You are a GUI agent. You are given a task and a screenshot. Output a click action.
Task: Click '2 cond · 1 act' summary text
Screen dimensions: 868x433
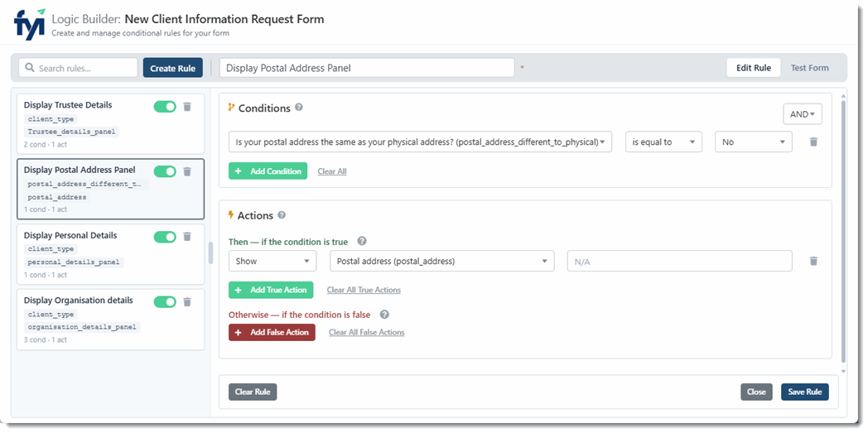[x=46, y=144]
